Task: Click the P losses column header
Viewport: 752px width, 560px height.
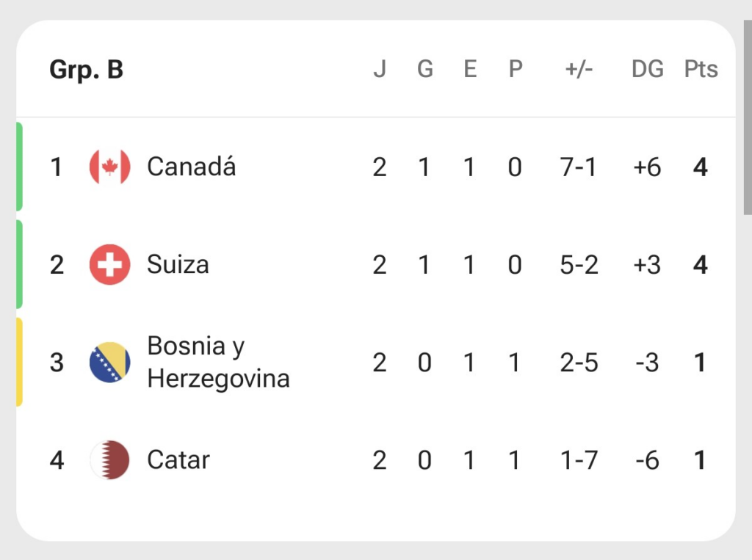Action: pos(516,69)
